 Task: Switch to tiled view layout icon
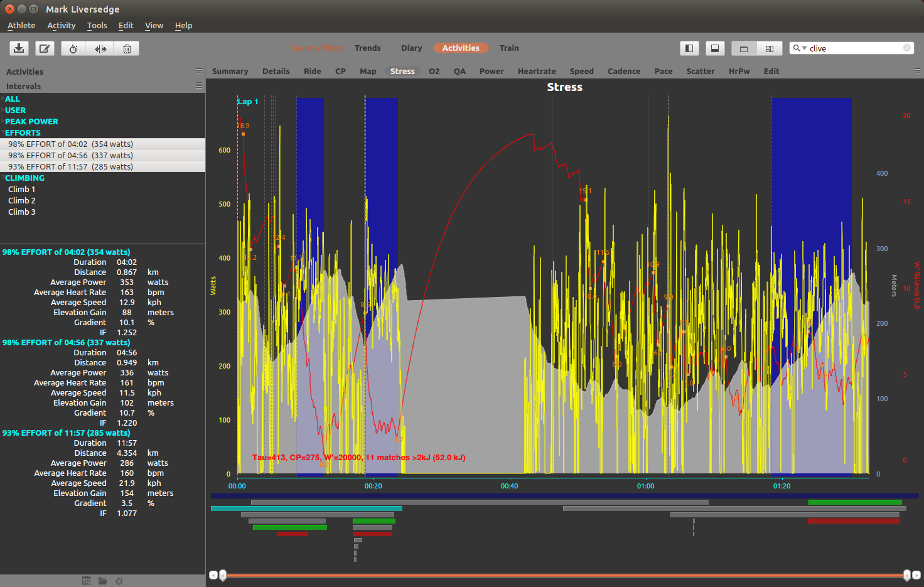coord(770,48)
